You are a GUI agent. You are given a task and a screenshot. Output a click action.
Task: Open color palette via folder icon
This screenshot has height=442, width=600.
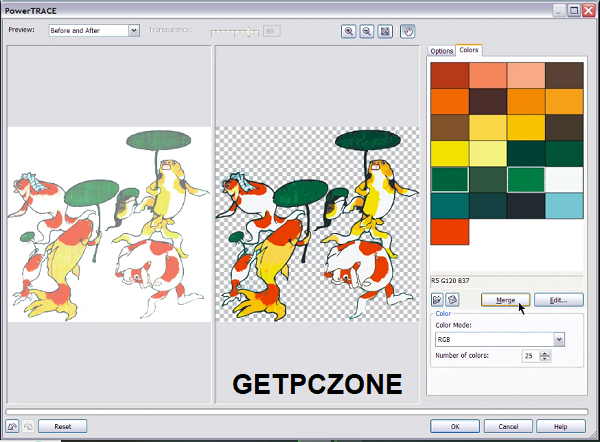(x=437, y=300)
